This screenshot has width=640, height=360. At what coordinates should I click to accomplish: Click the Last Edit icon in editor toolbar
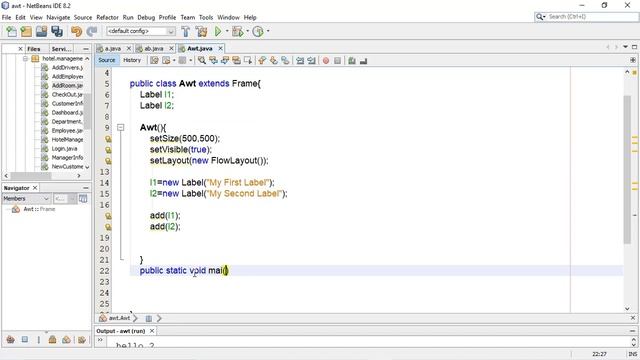coord(154,60)
